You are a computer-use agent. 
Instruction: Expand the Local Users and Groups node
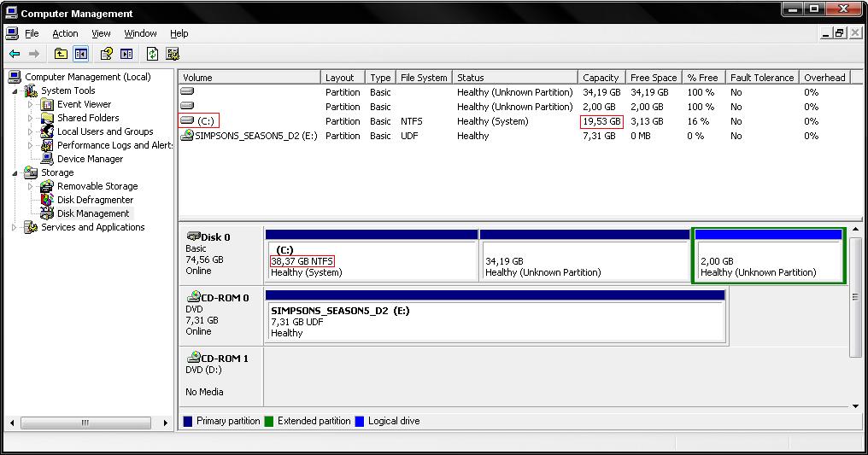point(31,131)
